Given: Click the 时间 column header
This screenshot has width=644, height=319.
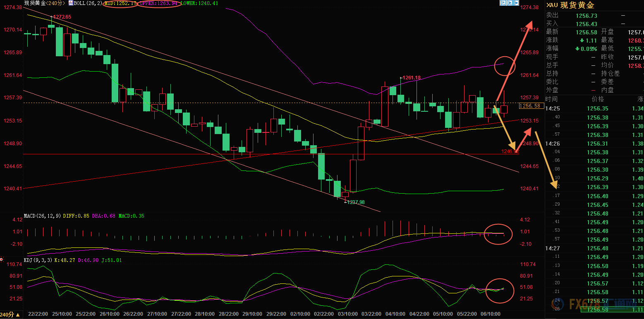Looking at the screenshot, I should click(552, 99).
